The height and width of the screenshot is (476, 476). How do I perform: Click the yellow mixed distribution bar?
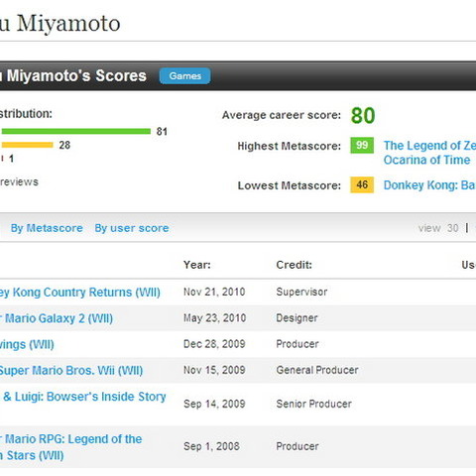coord(27,145)
